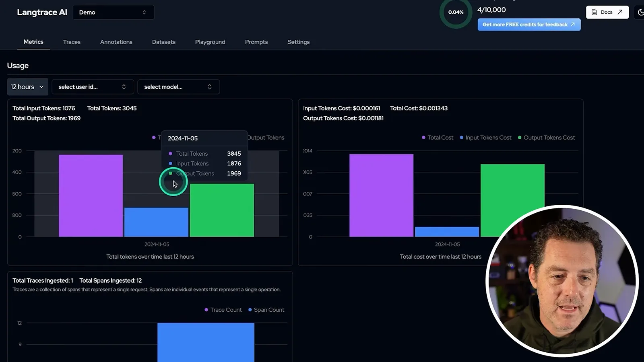
Task: Toggle dark mode moon icon
Action: tap(640, 12)
